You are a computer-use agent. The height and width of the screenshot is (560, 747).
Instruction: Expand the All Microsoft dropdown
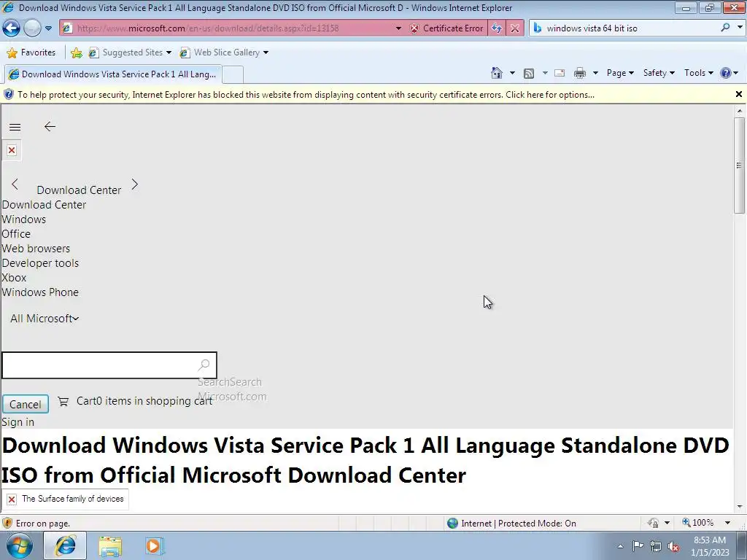pyautogui.click(x=44, y=319)
